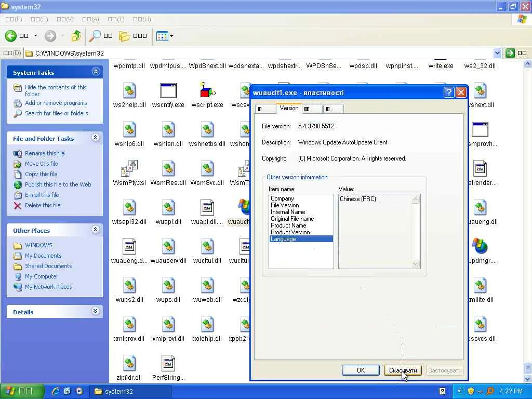Open the Back button history dropdown

[35, 36]
